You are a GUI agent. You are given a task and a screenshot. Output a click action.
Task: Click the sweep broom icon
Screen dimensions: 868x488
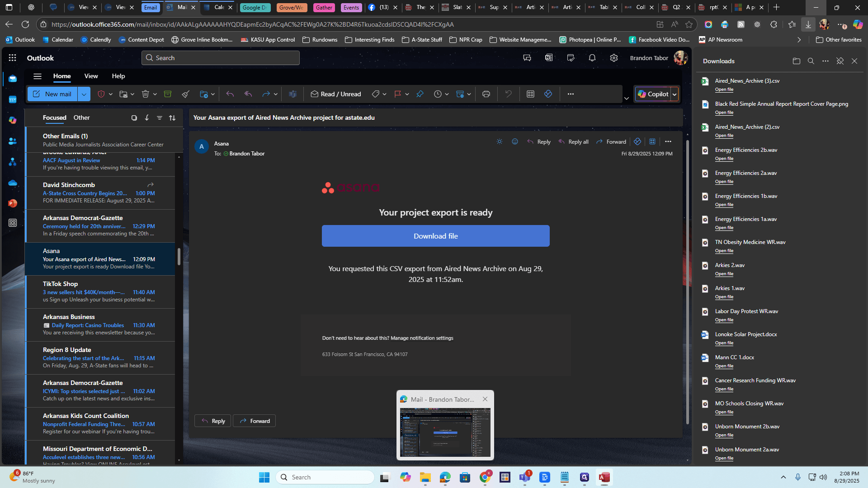[186, 94]
